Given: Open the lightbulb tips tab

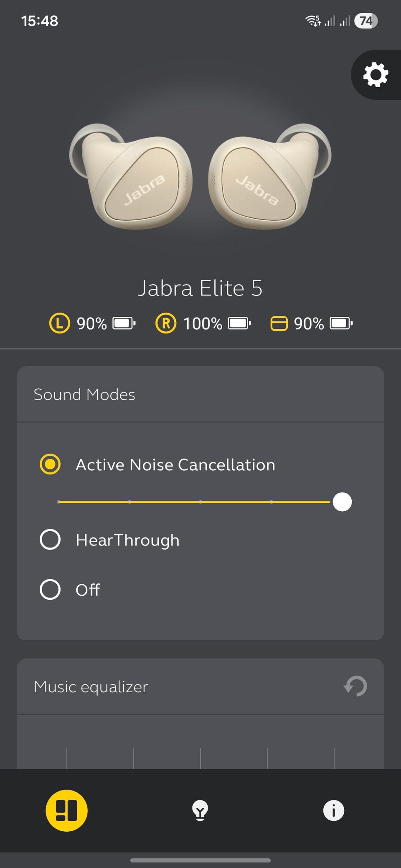Looking at the screenshot, I should pos(200,810).
